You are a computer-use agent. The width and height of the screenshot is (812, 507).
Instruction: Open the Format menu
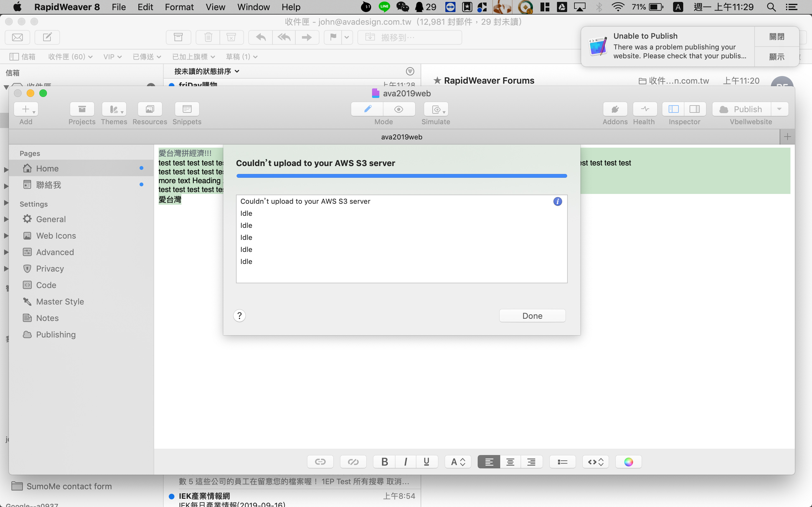click(179, 7)
